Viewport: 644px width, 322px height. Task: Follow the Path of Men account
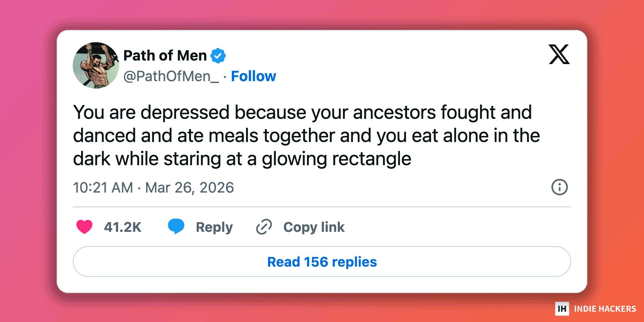tap(253, 76)
